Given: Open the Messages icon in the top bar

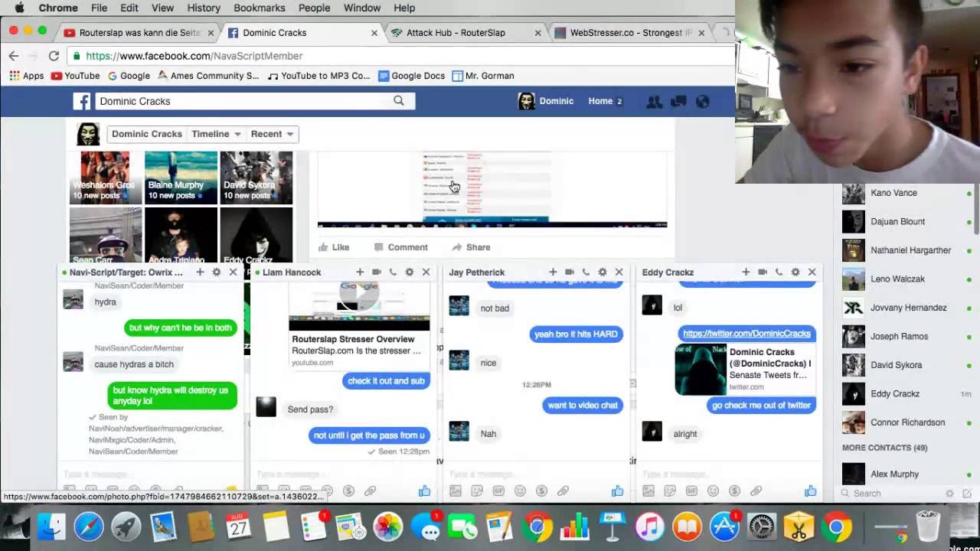Looking at the screenshot, I should (x=678, y=101).
